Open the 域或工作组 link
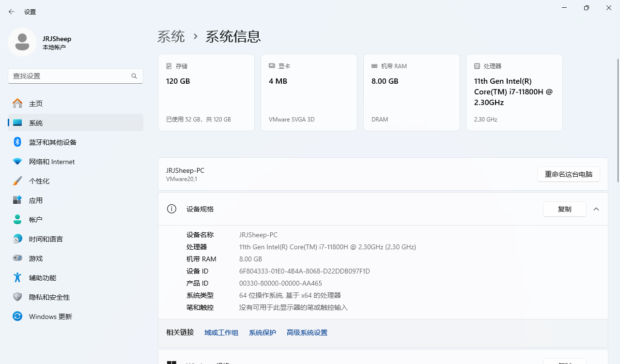This screenshot has height=364, width=620. 221,333
